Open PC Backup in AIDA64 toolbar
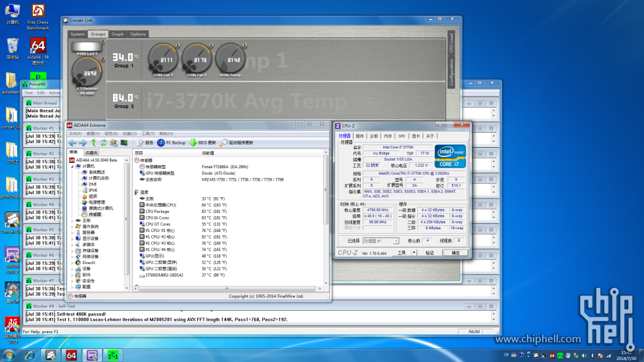This screenshot has width=644, height=362. (171, 143)
